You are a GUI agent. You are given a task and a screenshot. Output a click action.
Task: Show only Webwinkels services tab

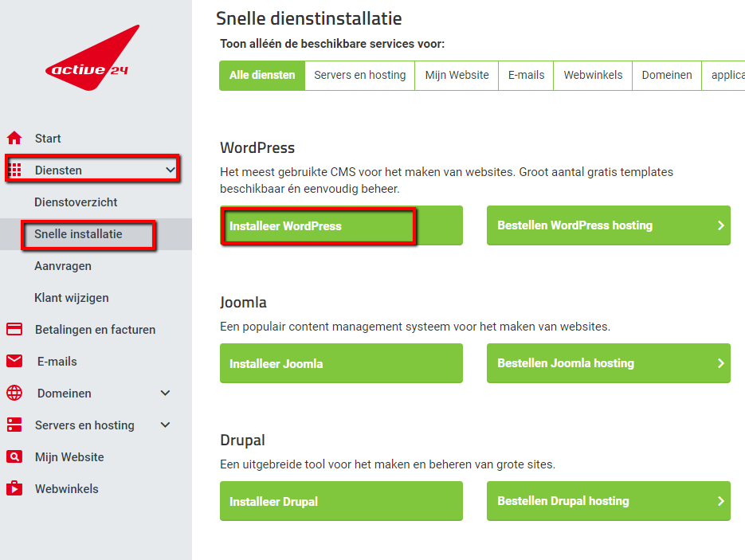click(593, 75)
